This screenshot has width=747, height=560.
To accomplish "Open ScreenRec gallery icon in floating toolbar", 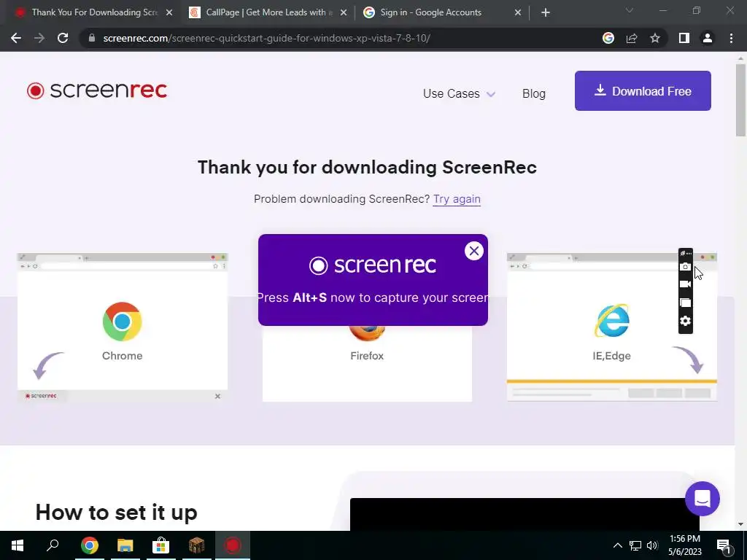I will pos(685,303).
